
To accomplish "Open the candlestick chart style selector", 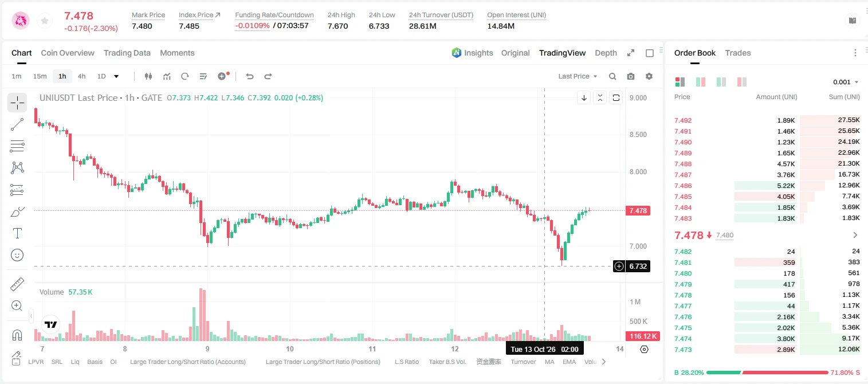I will click(x=149, y=76).
